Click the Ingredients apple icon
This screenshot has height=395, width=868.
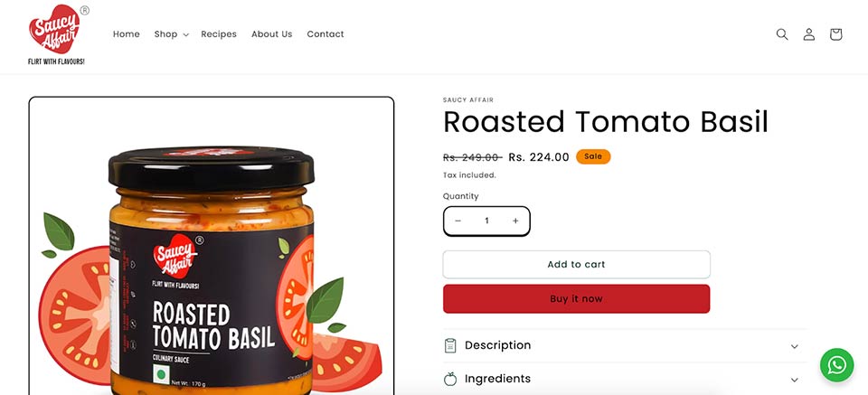(x=450, y=379)
